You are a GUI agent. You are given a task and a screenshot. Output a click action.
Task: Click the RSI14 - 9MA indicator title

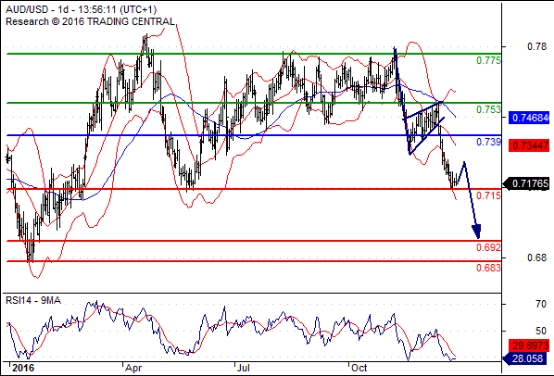point(33,301)
